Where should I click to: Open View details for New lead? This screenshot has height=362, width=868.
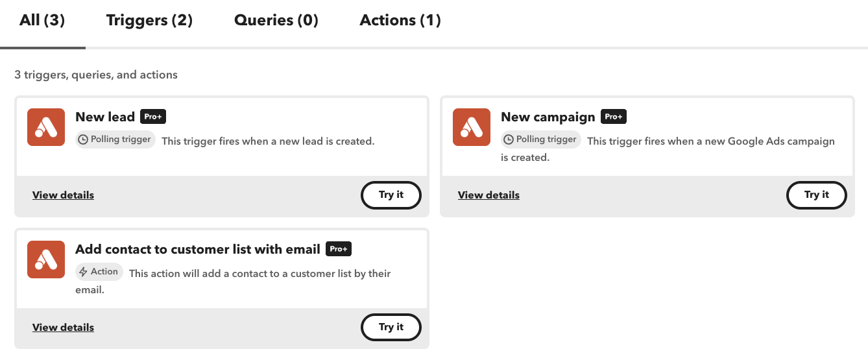pos(63,195)
